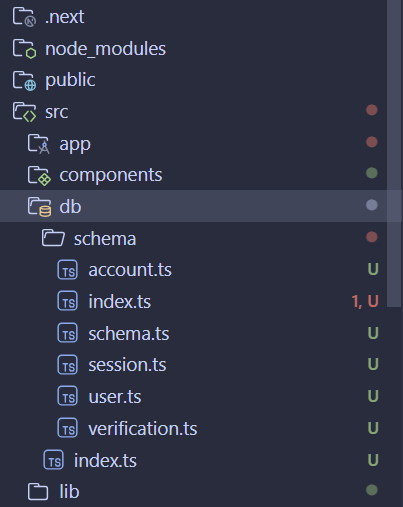Open user.ts file

[x=115, y=397]
